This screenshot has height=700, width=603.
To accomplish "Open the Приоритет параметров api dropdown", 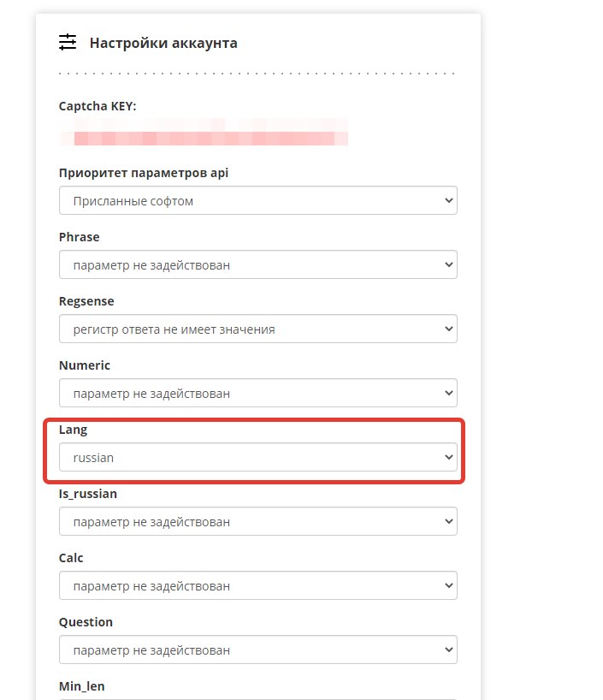I will [257, 201].
